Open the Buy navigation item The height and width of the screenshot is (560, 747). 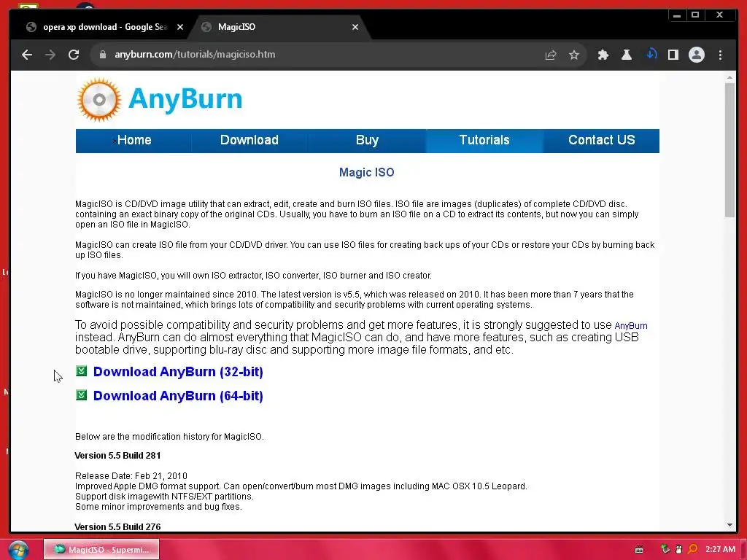(x=367, y=141)
